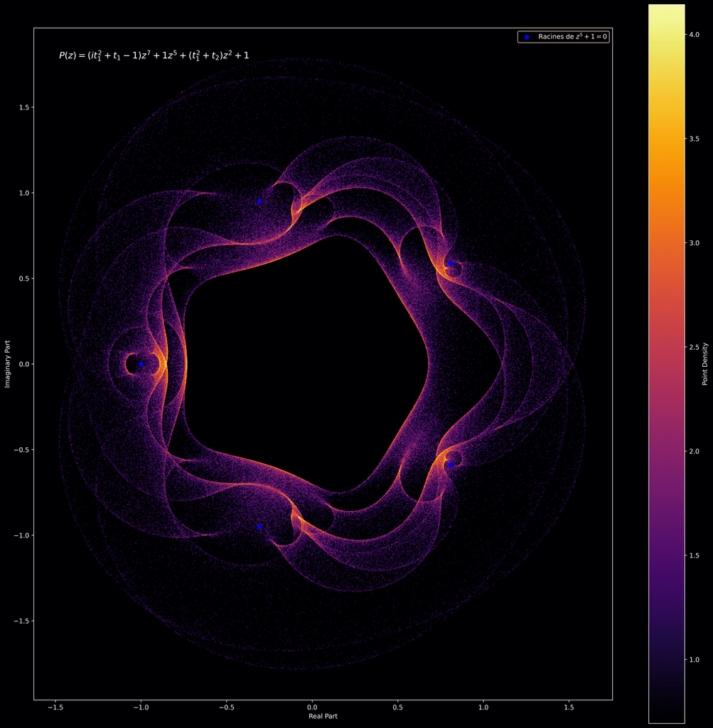Click x-axis tick label -1.0

[x=141, y=707]
